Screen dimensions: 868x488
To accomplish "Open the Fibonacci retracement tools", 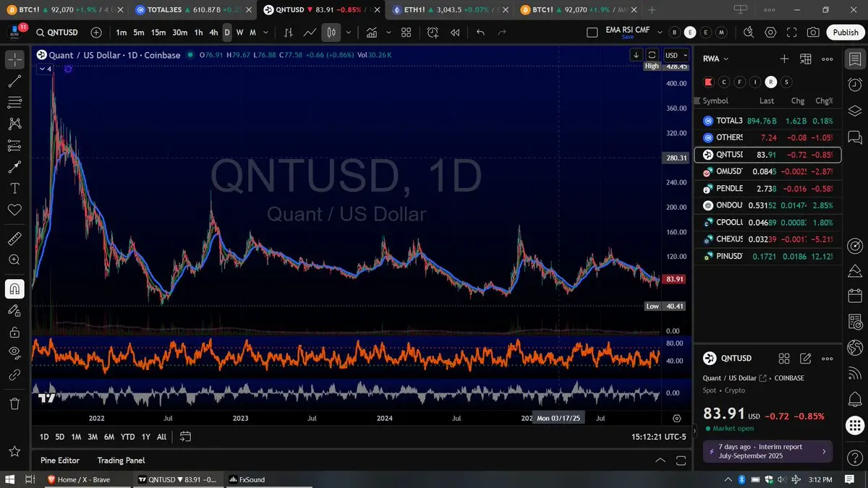I will [14, 103].
